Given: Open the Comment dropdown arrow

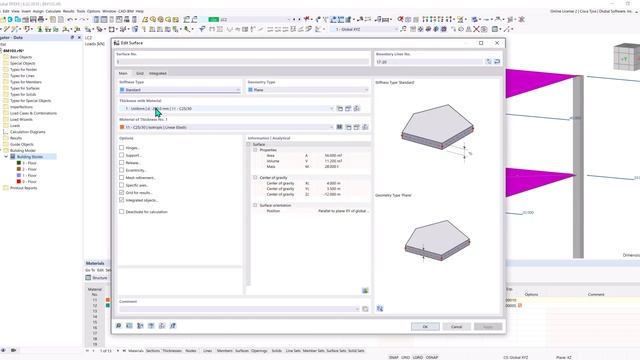Looking at the screenshot, I should (x=357, y=309).
